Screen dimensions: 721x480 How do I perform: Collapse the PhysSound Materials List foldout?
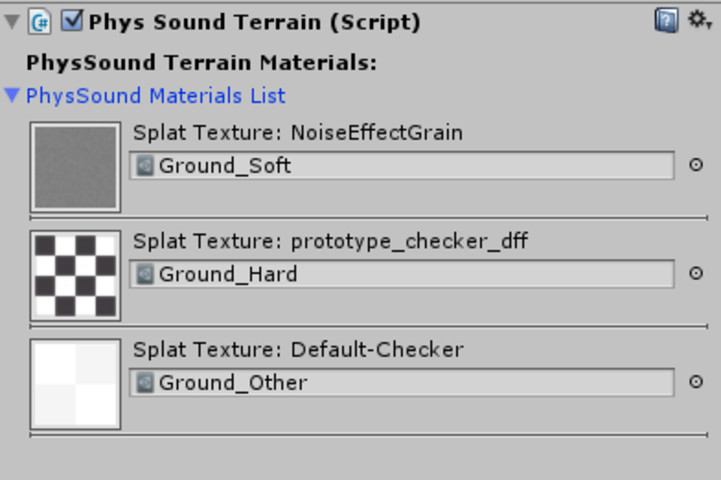(x=12, y=96)
